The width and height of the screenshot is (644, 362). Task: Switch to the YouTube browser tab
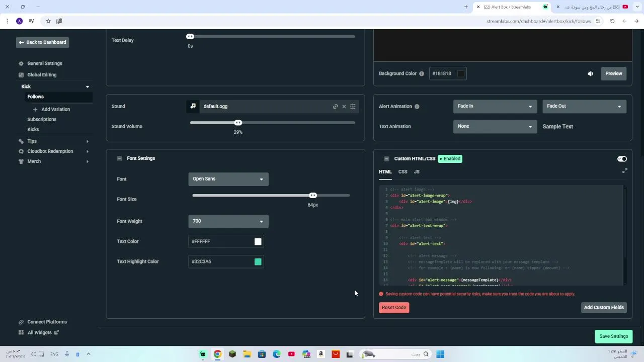(x=593, y=7)
